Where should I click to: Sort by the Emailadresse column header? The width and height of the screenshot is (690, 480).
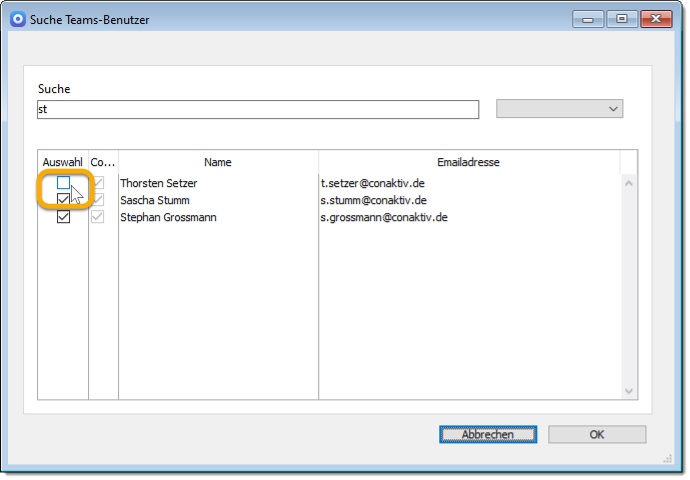(468, 161)
